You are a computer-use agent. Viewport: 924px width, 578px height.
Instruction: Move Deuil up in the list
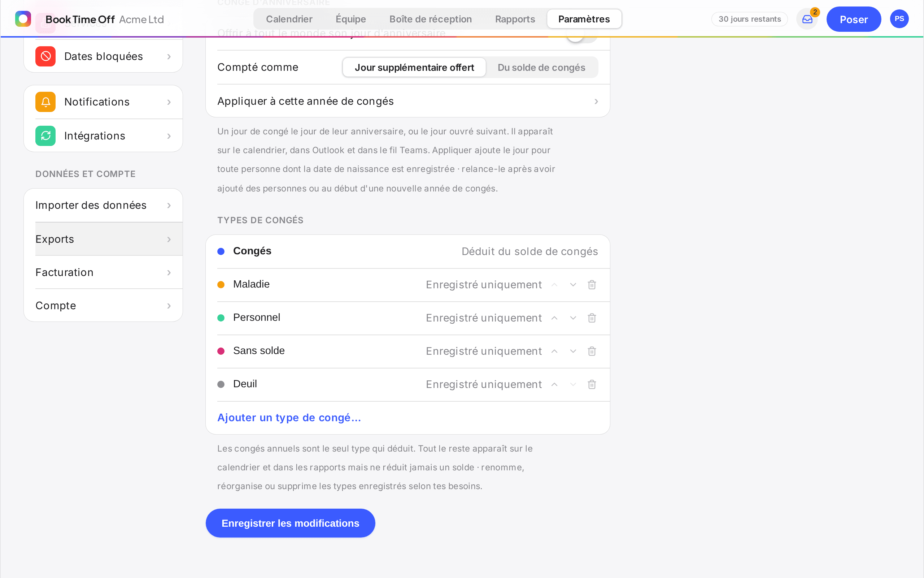554,385
